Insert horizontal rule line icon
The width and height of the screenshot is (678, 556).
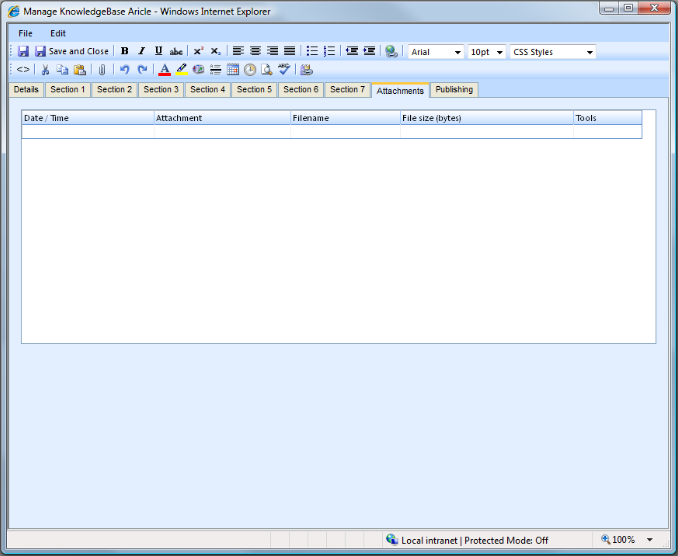click(215, 69)
